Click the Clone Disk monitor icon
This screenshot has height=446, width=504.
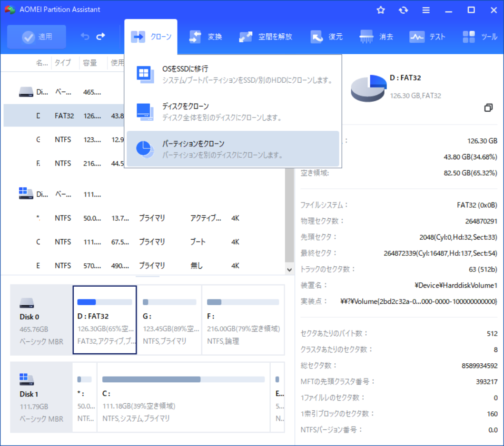(x=145, y=112)
